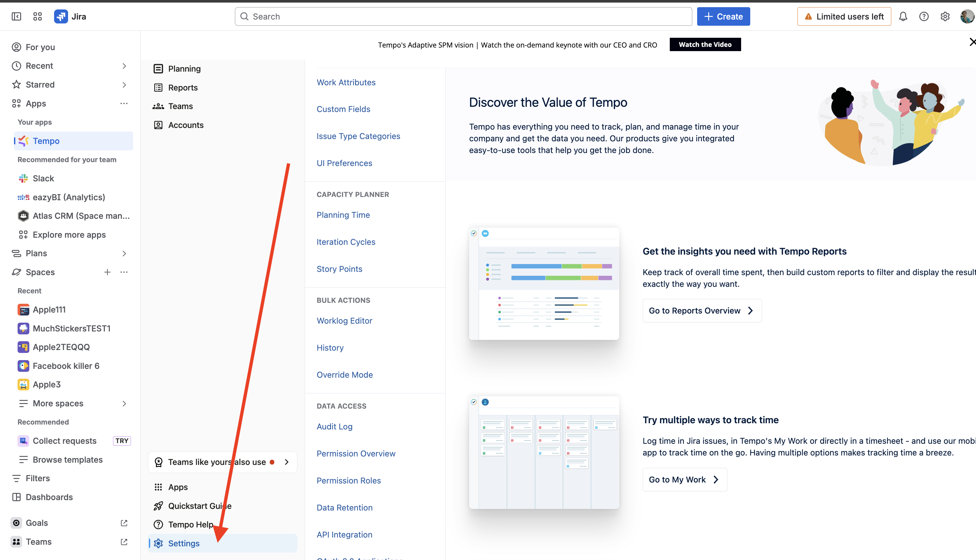976x560 pixels.
Task: Open the help question mark icon
Action: coord(924,17)
